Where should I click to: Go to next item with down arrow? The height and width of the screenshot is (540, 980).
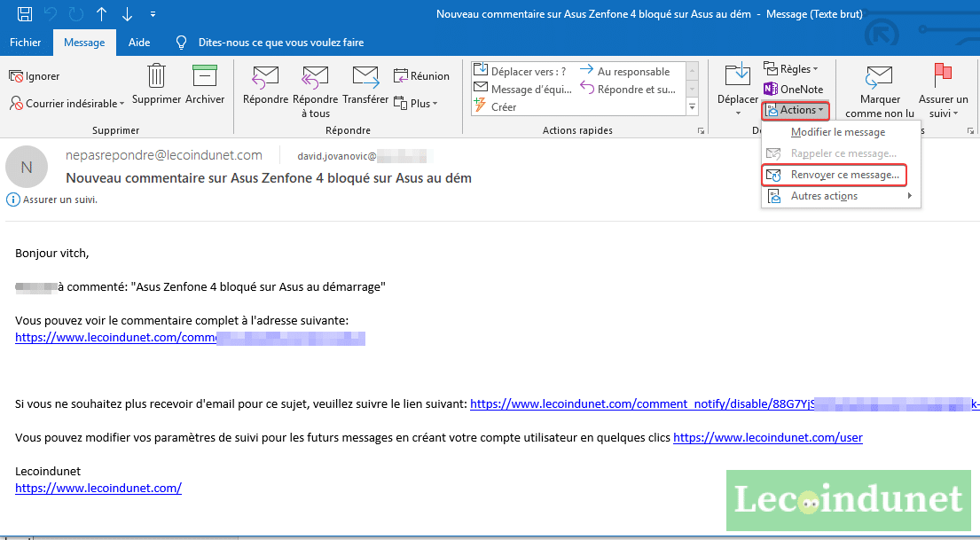pyautogui.click(x=127, y=14)
